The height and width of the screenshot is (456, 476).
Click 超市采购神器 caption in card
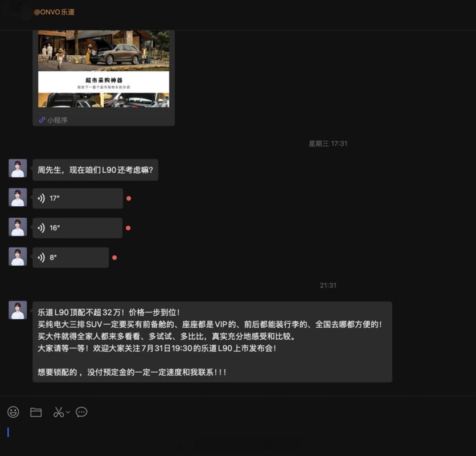[104, 80]
